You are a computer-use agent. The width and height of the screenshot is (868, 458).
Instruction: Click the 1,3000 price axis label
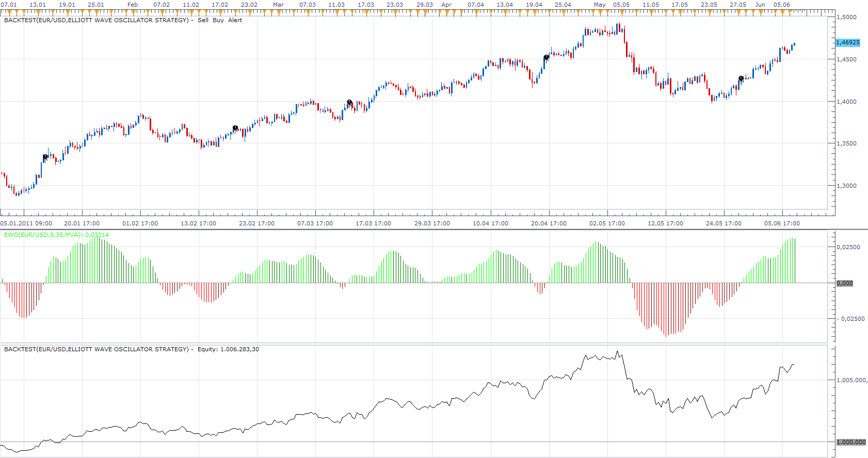pos(846,186)
